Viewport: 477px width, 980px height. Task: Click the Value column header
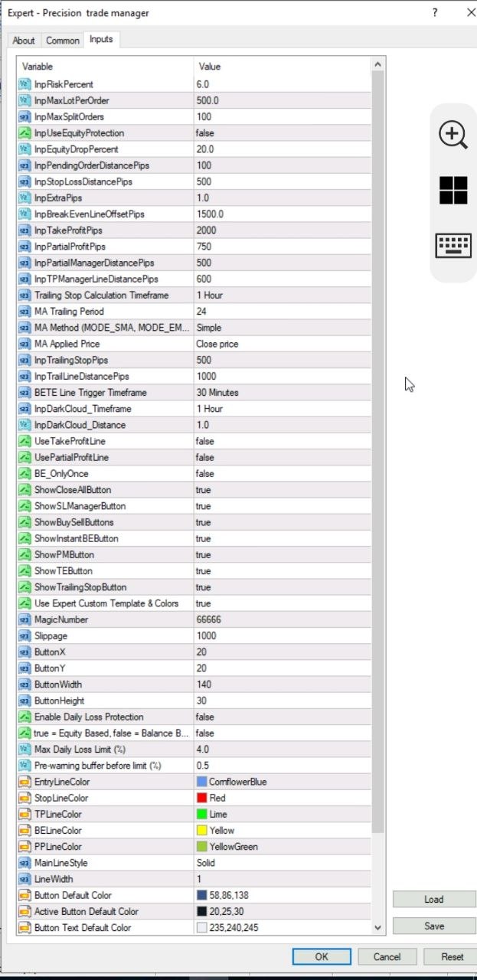click(x=282, y=67)
